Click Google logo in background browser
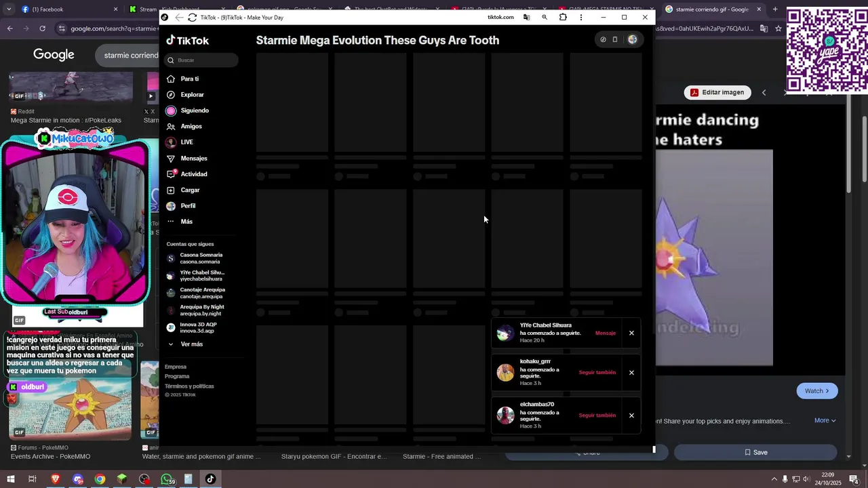Screen dimensions: 868x488 click(x=54, y=55)
